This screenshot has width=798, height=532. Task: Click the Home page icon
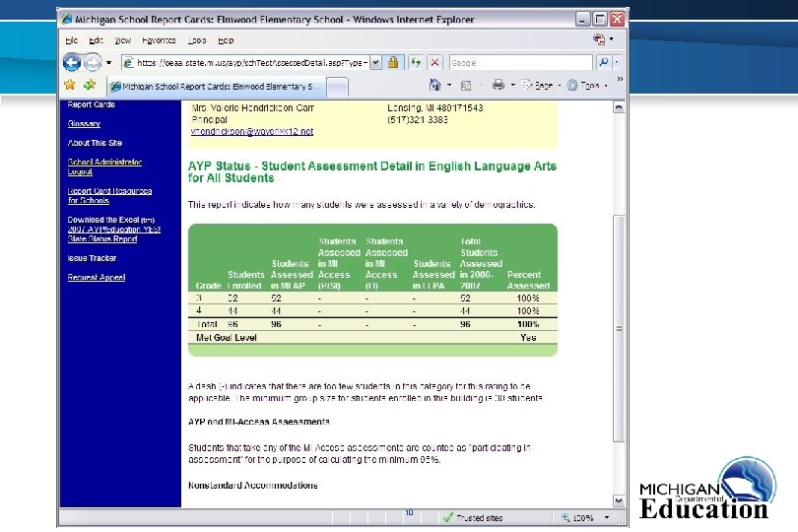point(435,85)
